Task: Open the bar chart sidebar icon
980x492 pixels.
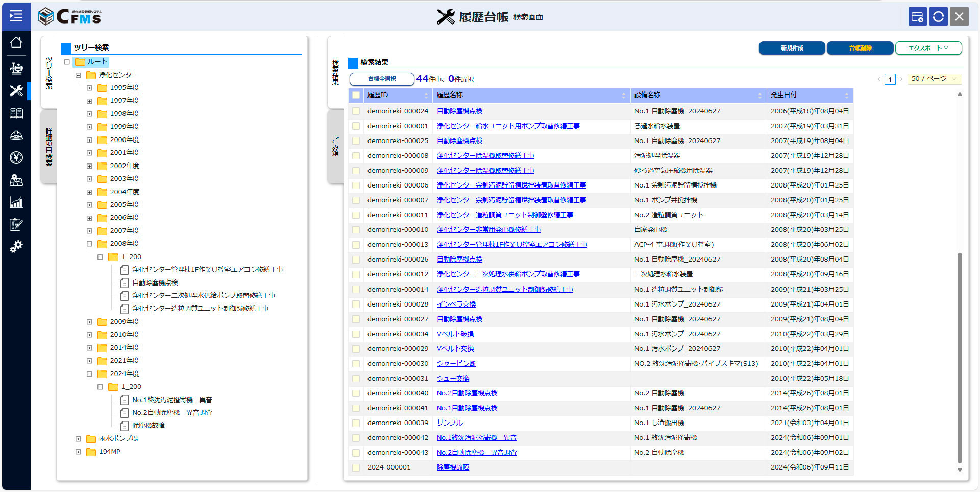Action: [x=16, y=203]
